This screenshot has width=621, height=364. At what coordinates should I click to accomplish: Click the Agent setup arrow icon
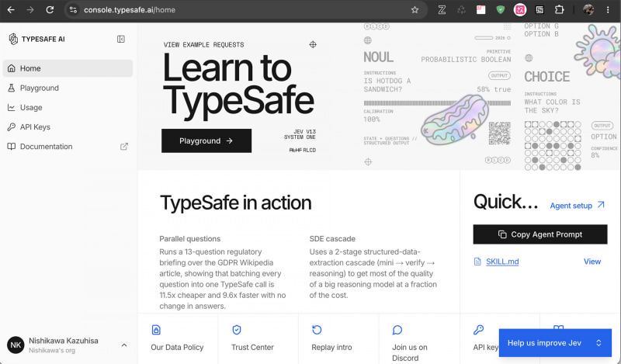tap(601, 205)
